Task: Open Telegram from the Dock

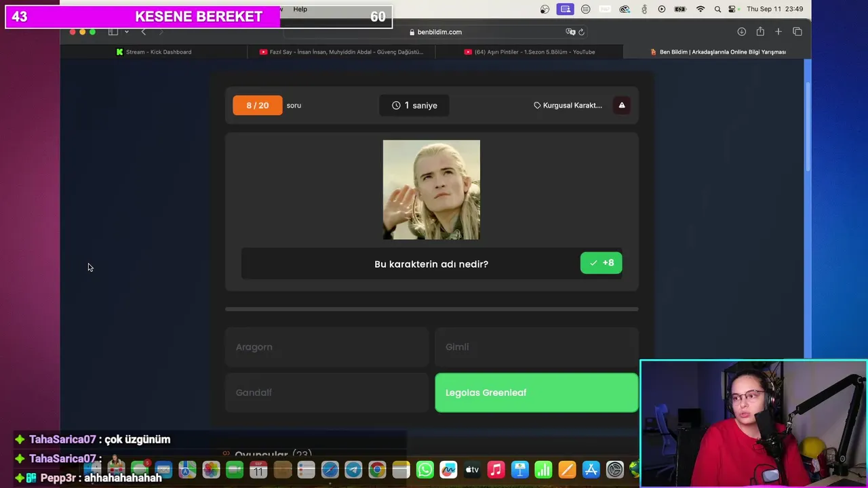Action: click(353, 470)
